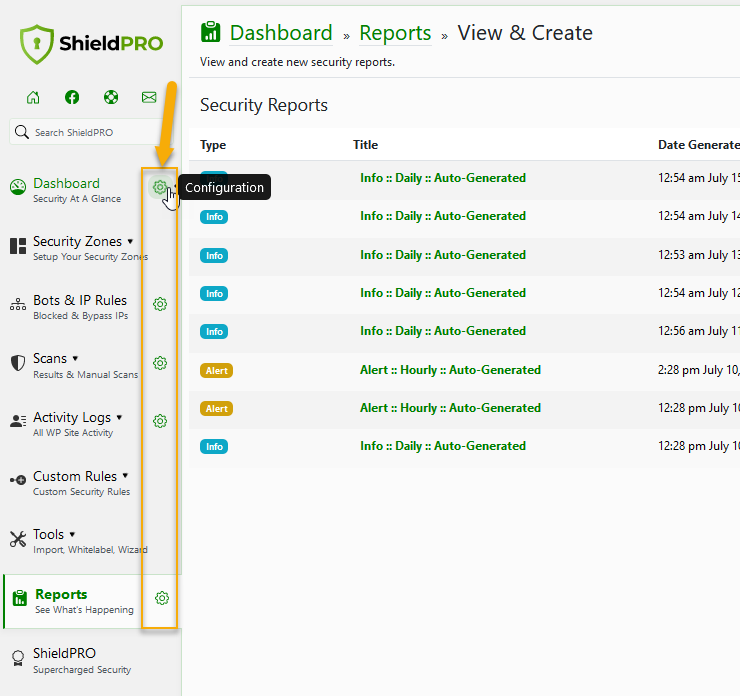The image size is (740, 696).
Task: Expand Tools dropdown arrow
Action: (x=72, y=534)
